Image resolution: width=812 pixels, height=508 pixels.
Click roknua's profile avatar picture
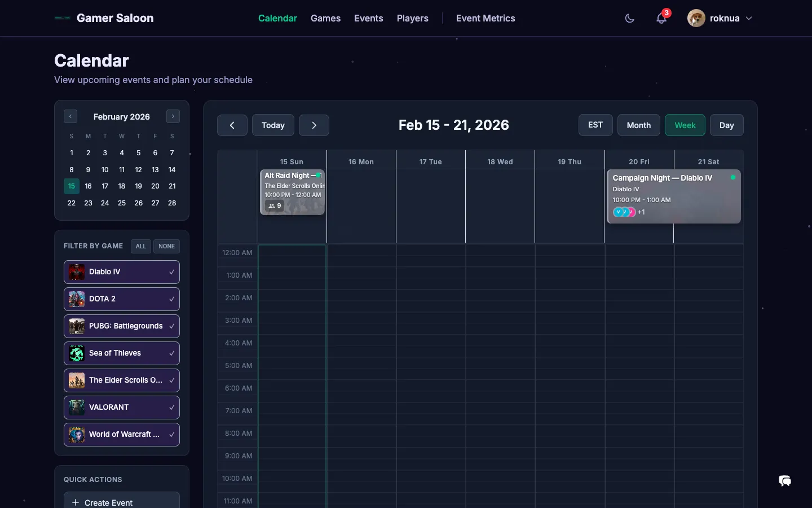pyautogui.click(x=696, y=18)
